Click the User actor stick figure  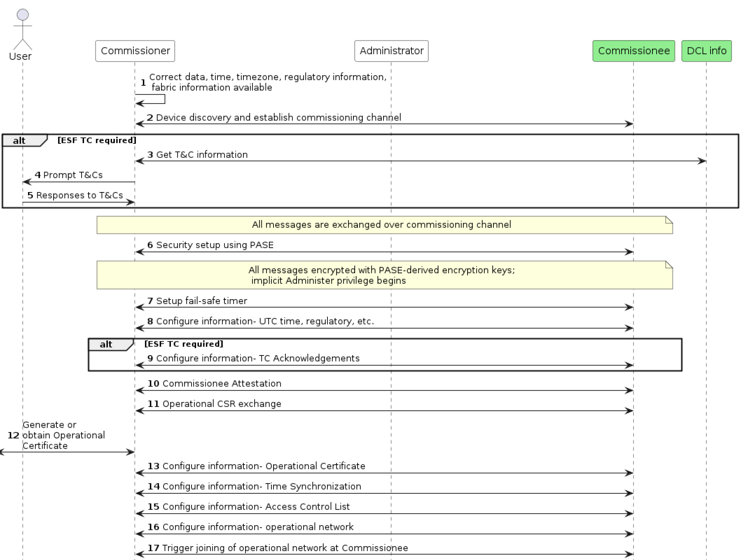(x=22, y=29)
